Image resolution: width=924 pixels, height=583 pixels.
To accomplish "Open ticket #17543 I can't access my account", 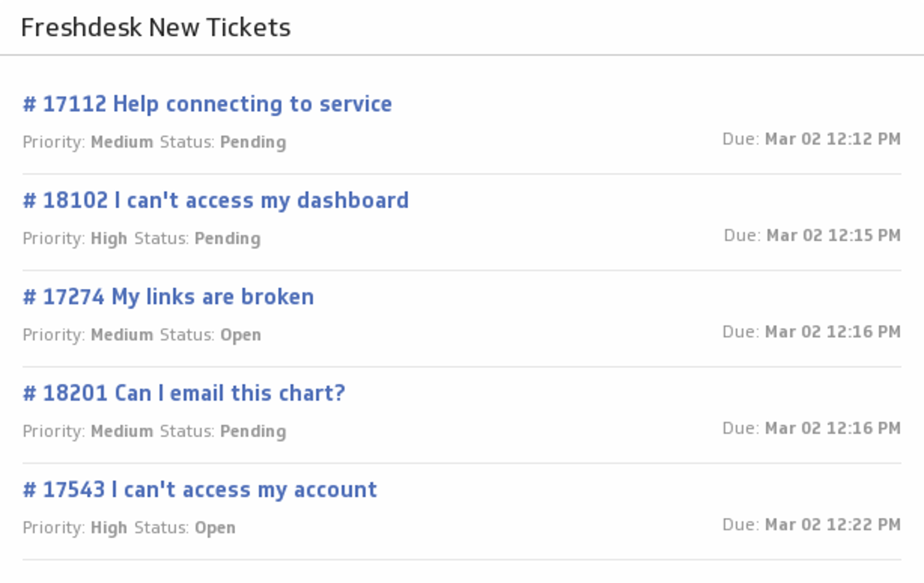I will tap(200, 490).
